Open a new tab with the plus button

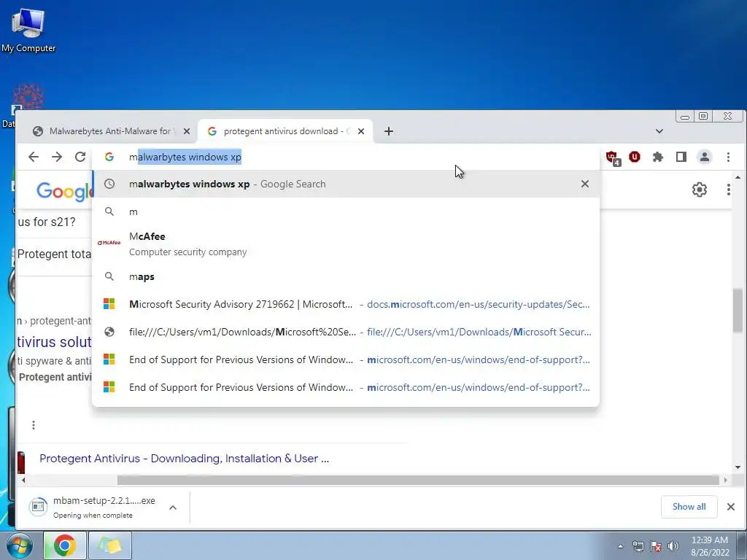tap(389, 131)
